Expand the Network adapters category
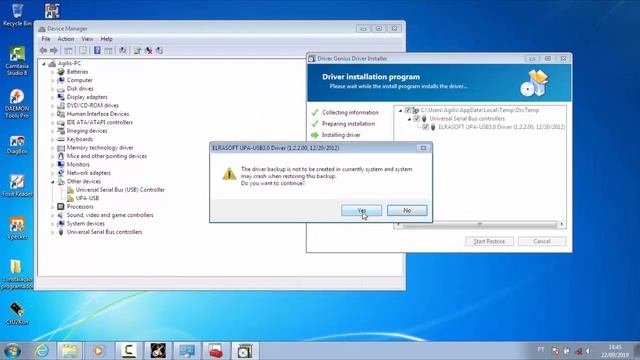 point(53,173)
